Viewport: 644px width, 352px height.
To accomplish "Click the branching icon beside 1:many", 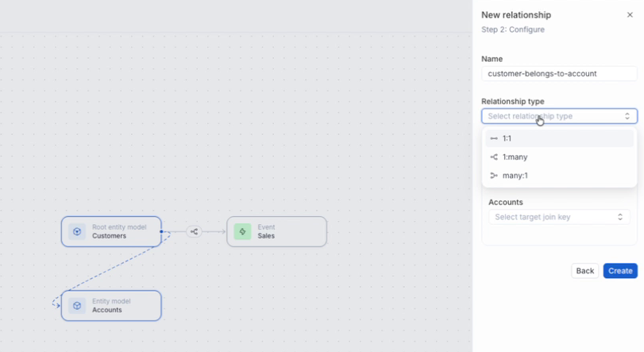I will (494, 157).
